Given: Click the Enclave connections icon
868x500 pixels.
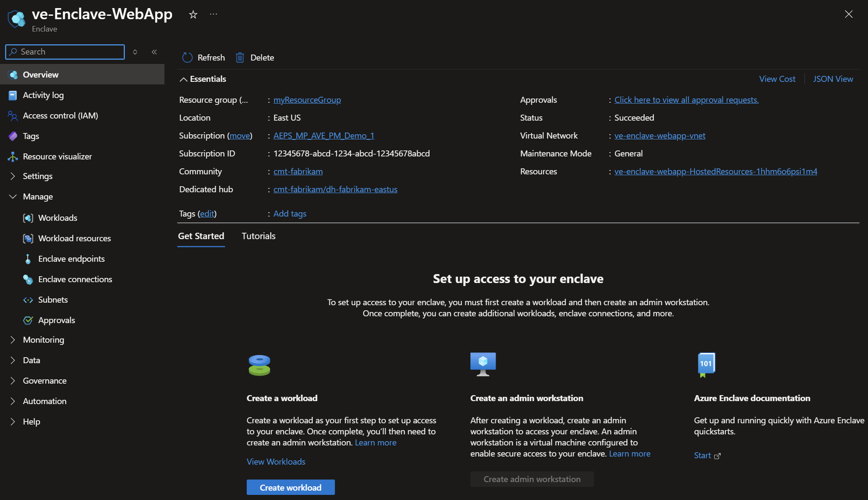Looking at the screenshot, I should click(x=28, y=279).
